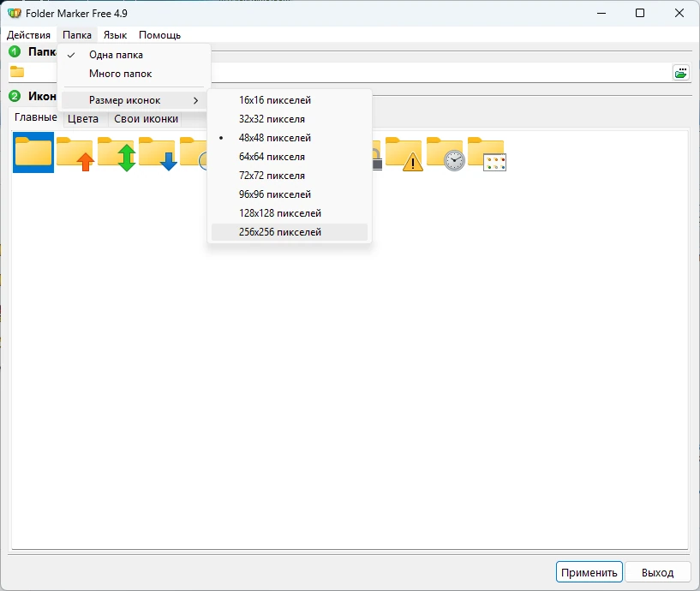The width and height of the screenshot is (700, 591).
Task: Switch to the Цвета tab
Action: (83, 119)
